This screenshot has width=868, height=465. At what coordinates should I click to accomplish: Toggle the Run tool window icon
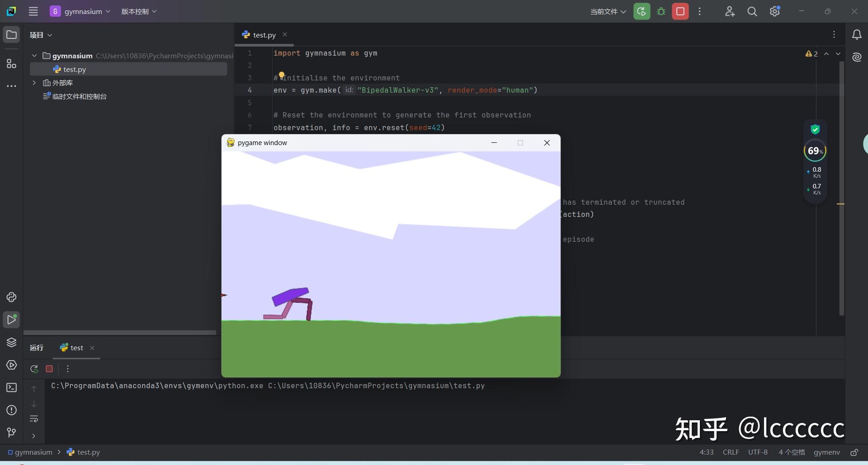11,319
